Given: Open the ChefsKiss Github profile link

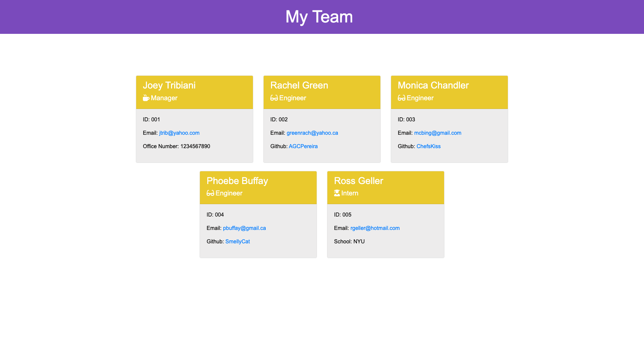Looking at the screenshot, I should [x=428, y=146].
